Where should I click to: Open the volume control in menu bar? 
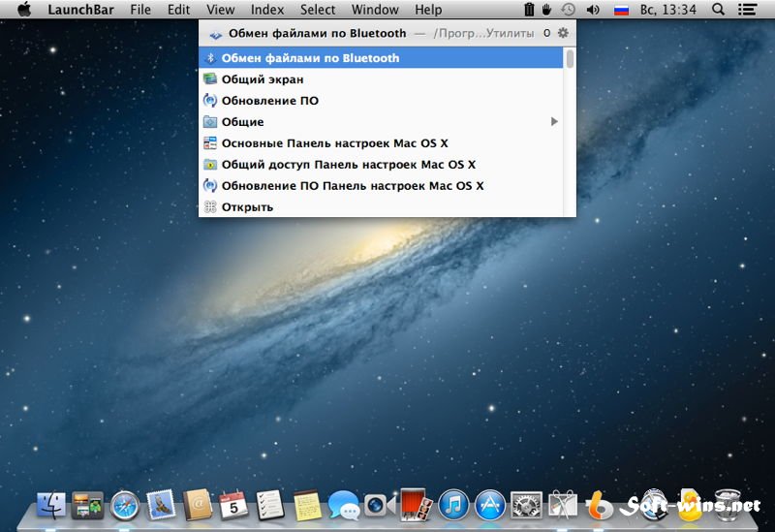coord(593,10)
